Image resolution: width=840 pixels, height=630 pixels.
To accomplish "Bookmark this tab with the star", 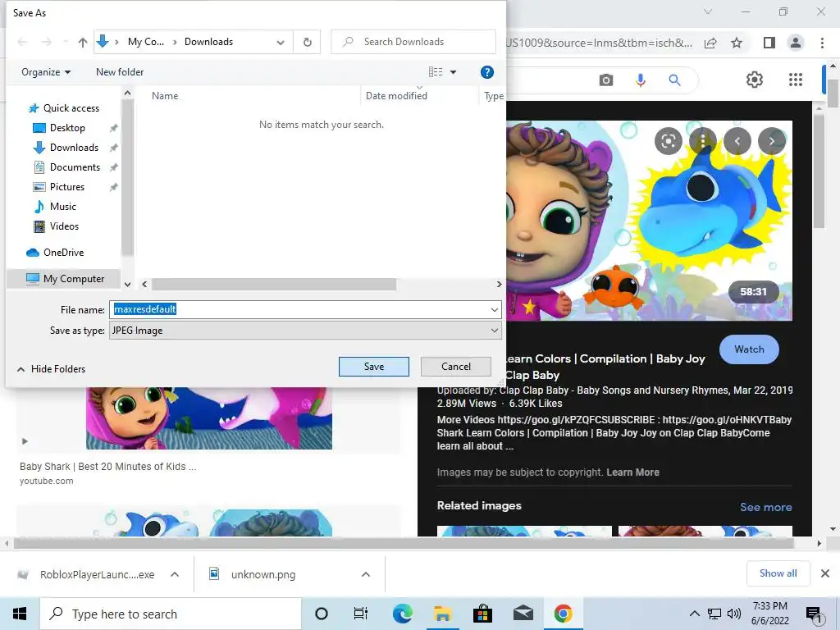I will coord(737,43).
